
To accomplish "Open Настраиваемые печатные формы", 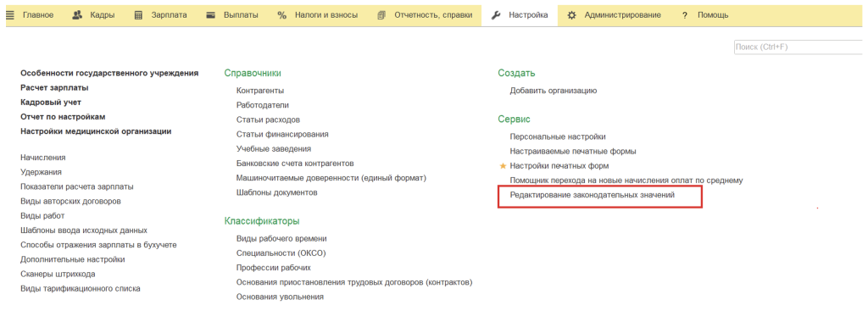I will (573, 151).
